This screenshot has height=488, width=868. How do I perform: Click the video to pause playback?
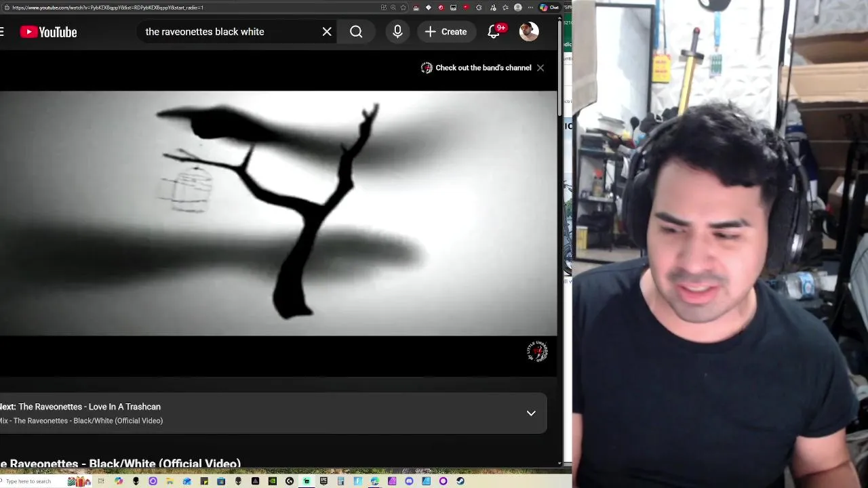tap(278, 213)
